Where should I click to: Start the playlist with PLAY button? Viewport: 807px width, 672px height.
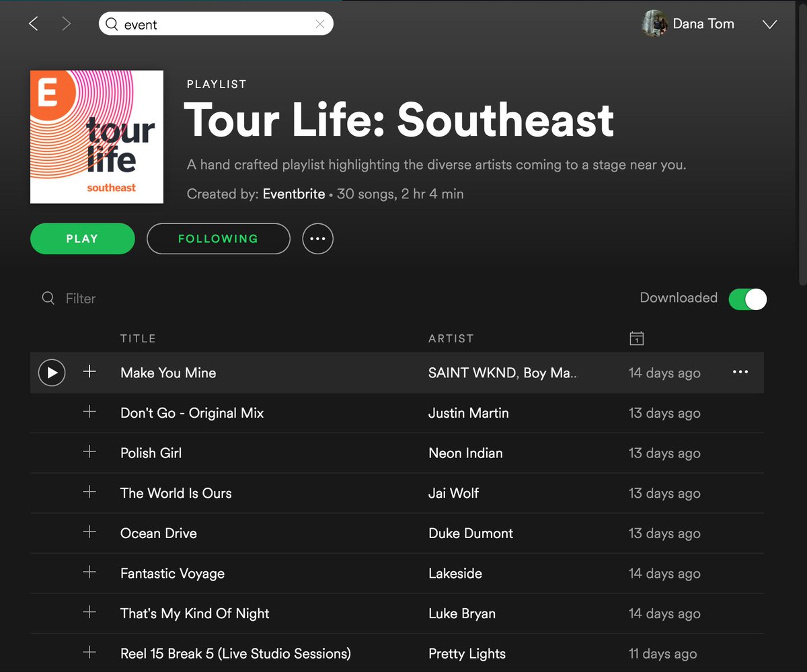(83, 239)
